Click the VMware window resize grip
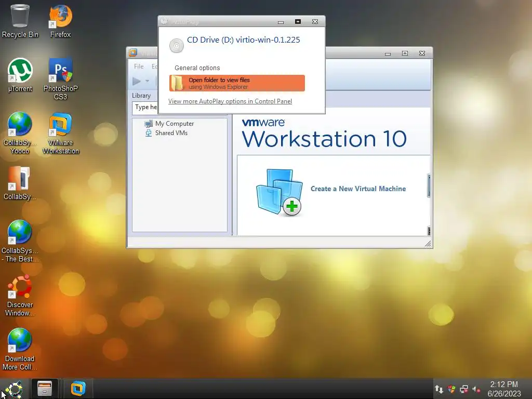Viewport: 532px width, 399px height. 428,243
